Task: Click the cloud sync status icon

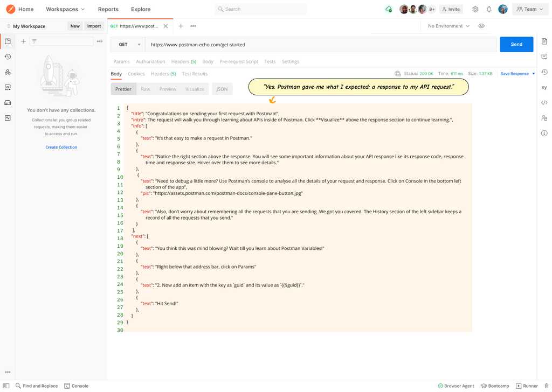Action: point(389,9)
